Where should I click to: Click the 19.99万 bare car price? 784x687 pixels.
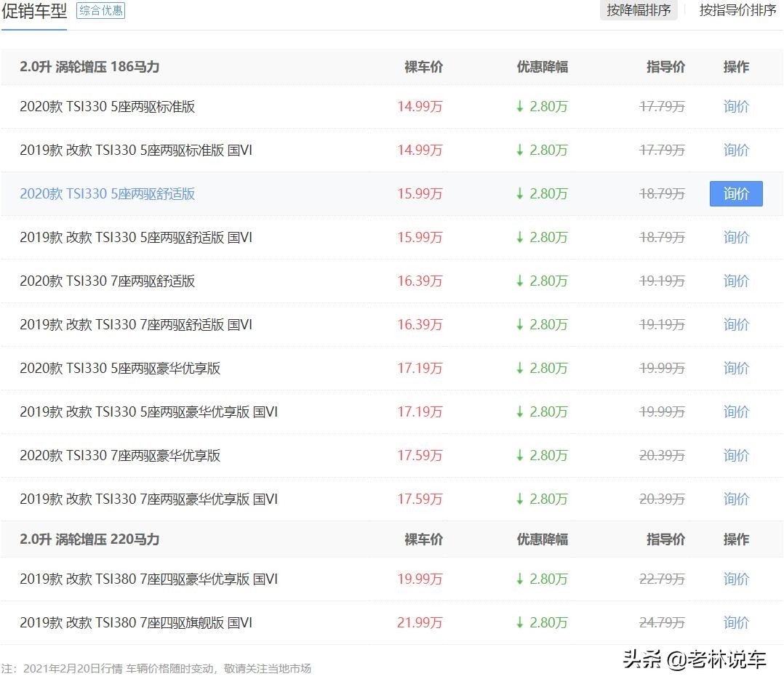coord(420,579)
